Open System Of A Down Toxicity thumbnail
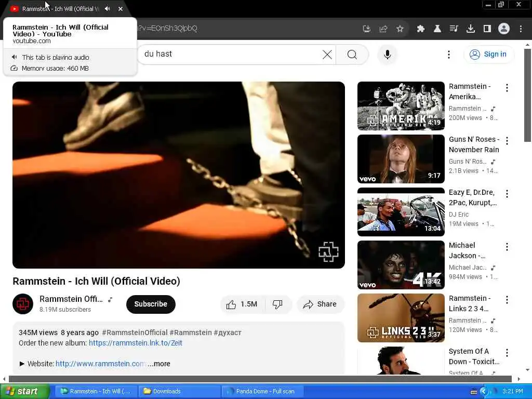 pos(401,361)
